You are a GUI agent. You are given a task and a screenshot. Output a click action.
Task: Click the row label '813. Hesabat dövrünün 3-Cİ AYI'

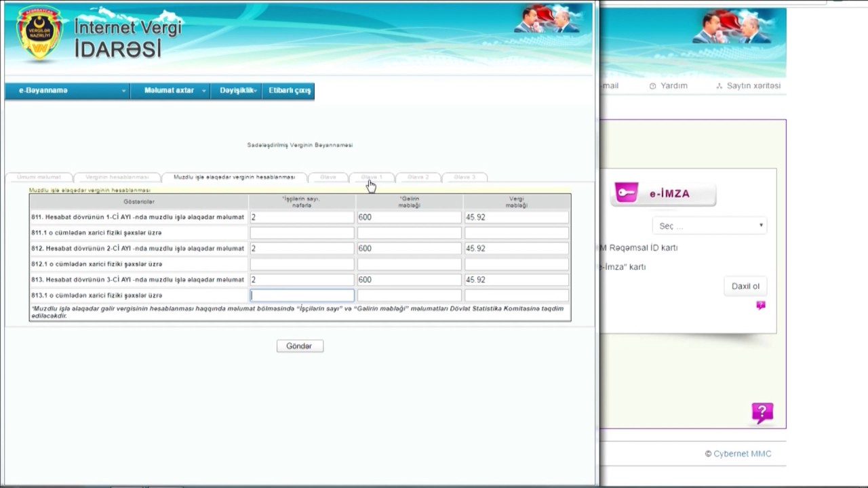138,280
